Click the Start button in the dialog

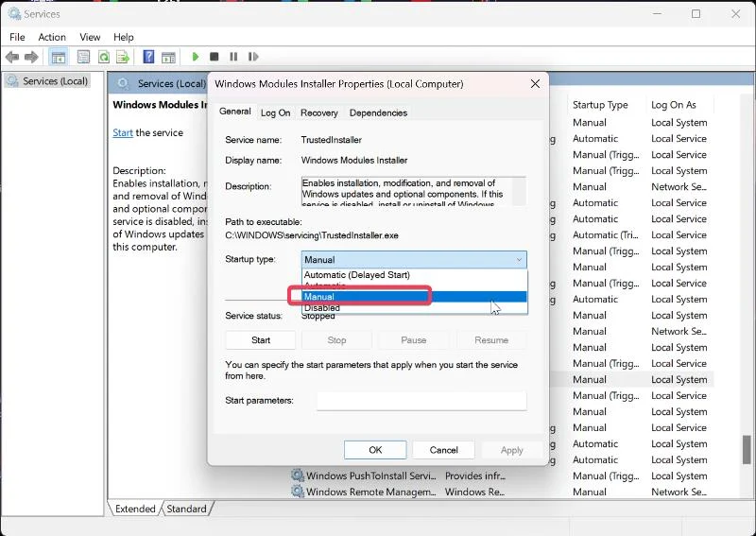(x=261, y=340)
